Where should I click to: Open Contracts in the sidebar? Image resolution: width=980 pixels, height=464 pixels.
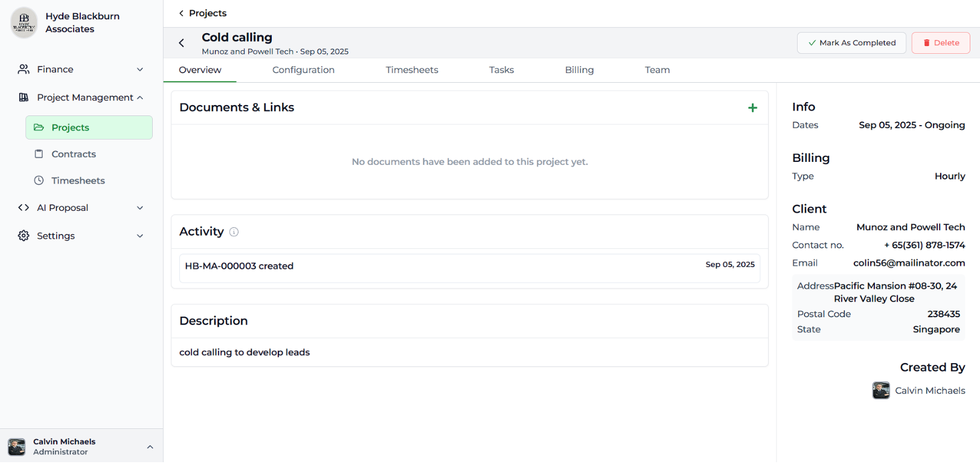(89, 154)
